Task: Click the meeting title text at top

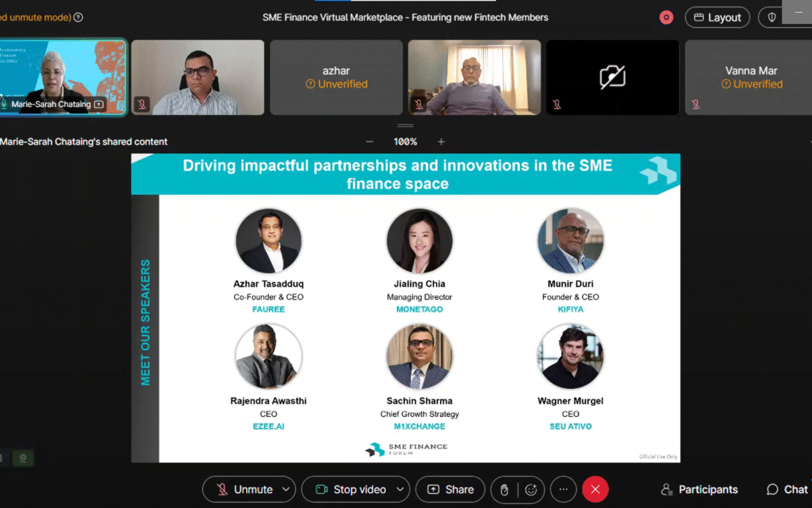Action: click(405, 17)
